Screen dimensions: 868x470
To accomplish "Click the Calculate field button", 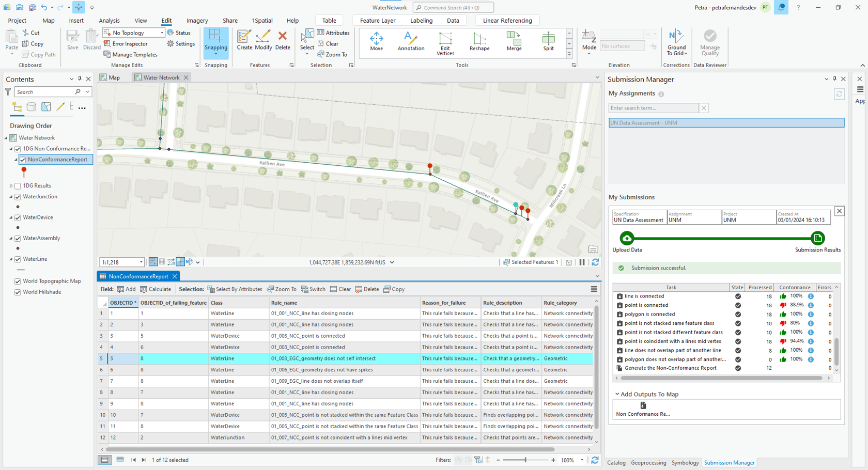I will [x=156, y=289].
